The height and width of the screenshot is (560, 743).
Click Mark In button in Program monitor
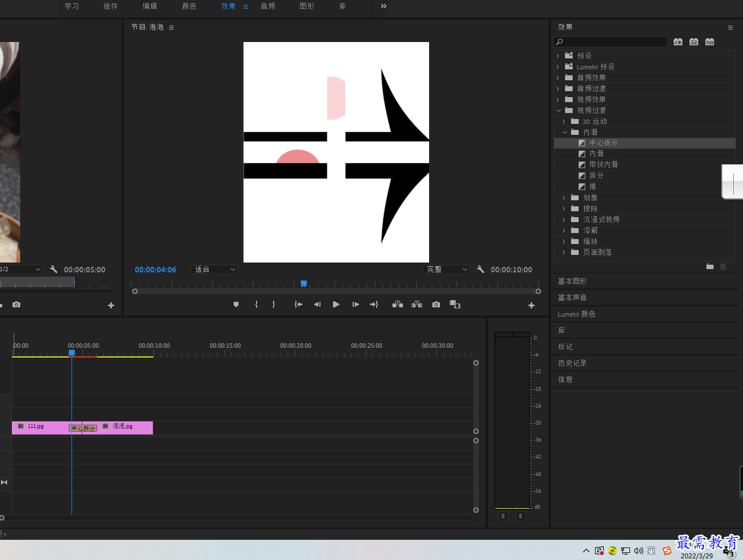click(256, 305)
